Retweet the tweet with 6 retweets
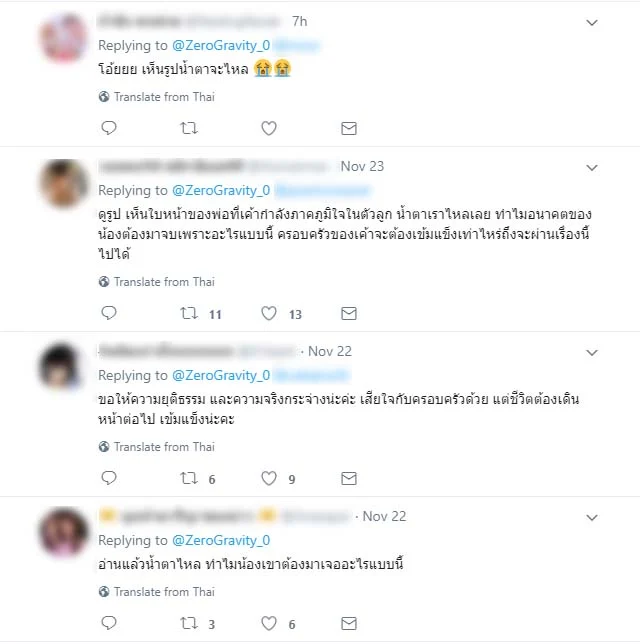Image resolution: width=640 pixels, height=644 pixels. coord(189,478)
